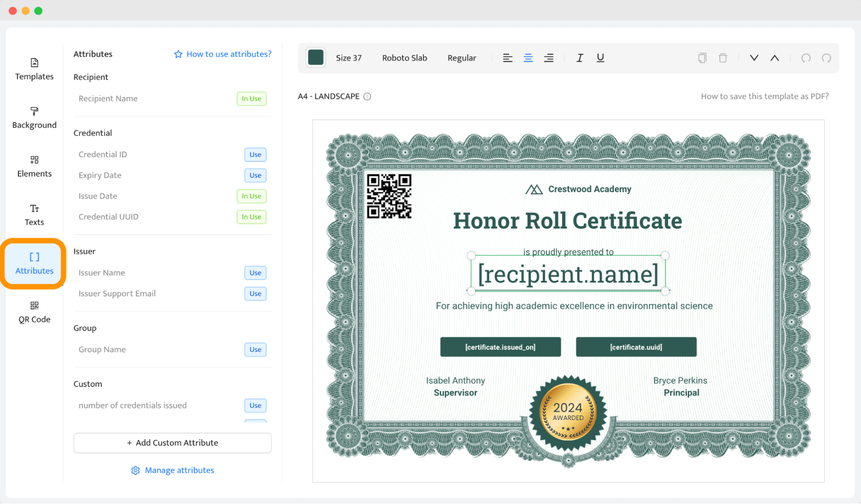The height and width of the screenshot is (504, 861).
Task: Open 'How to save this template as PDF?'
Action: 765,96
